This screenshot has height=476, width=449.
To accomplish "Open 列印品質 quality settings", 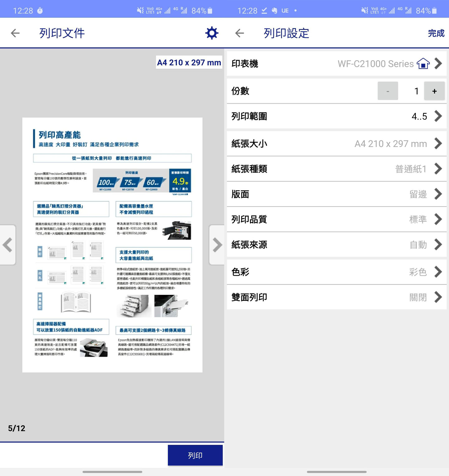I will click(337, 219).
